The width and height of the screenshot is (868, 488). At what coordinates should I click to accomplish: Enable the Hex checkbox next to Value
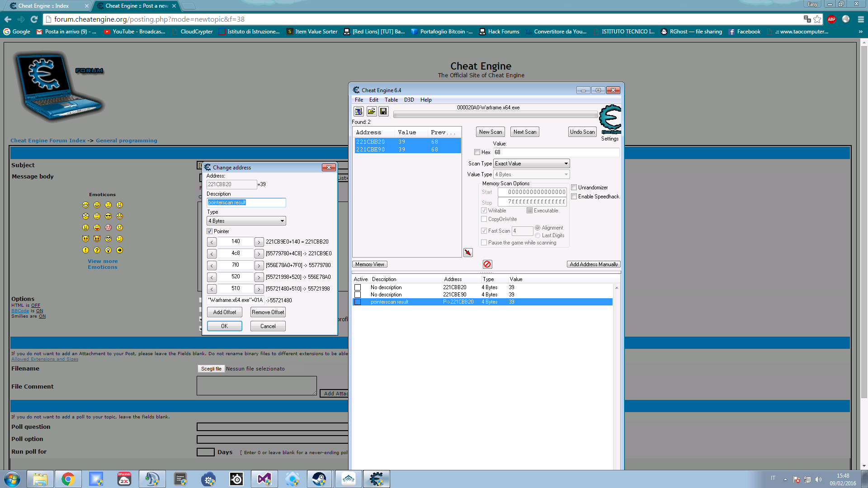[477, 152]
